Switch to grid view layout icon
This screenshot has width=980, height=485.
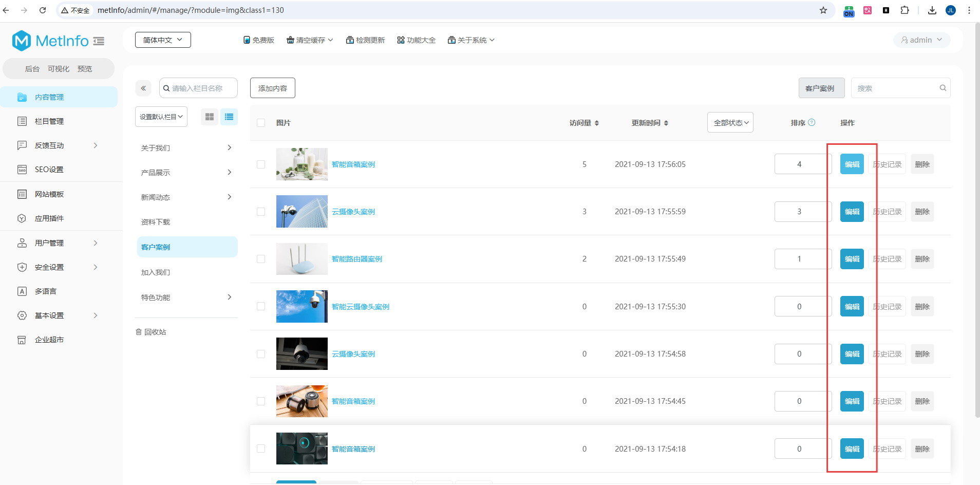click(x=209, y=117)
